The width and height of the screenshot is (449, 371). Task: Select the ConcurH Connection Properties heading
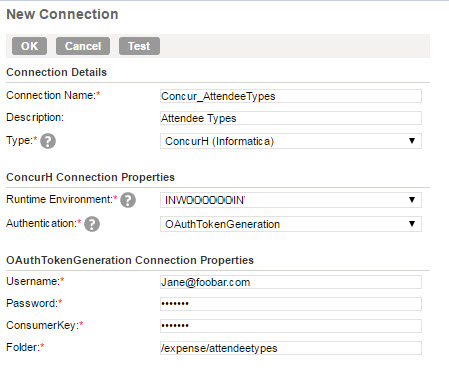90,177
